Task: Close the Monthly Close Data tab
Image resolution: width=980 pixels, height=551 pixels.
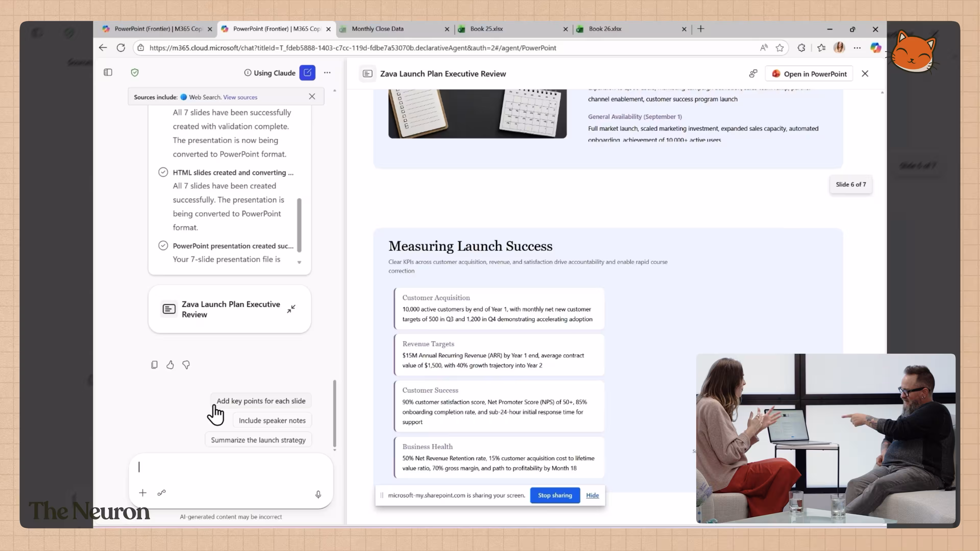Action: tap(447, 29)
